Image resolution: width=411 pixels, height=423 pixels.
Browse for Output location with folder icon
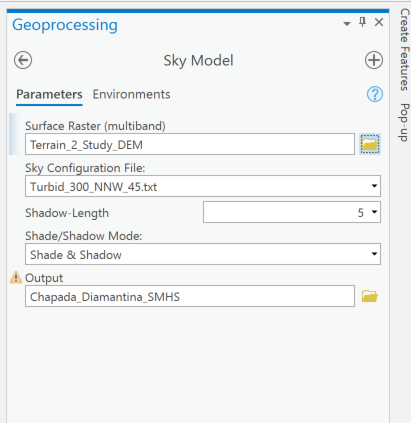pos(370,296)
